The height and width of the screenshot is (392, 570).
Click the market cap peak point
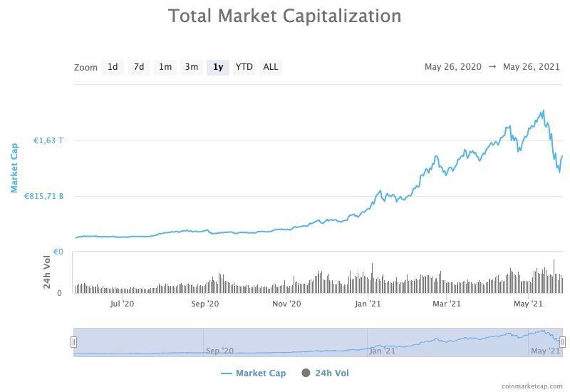coord(543,110)
